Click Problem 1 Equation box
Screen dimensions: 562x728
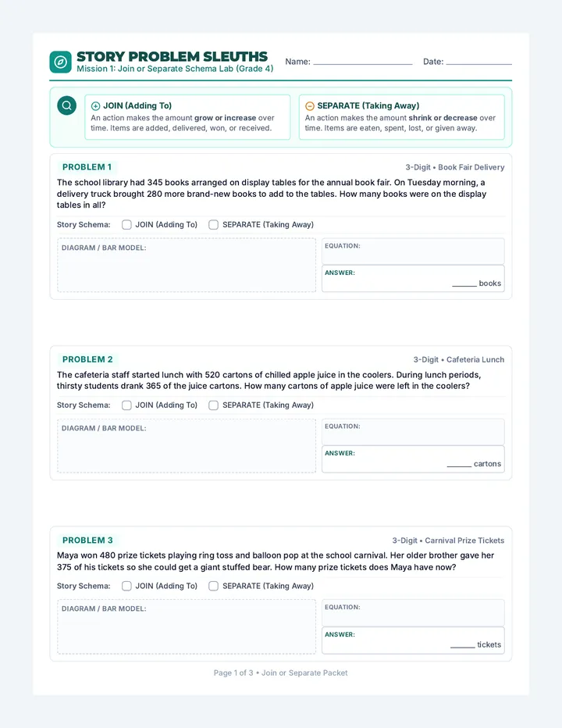413,252
